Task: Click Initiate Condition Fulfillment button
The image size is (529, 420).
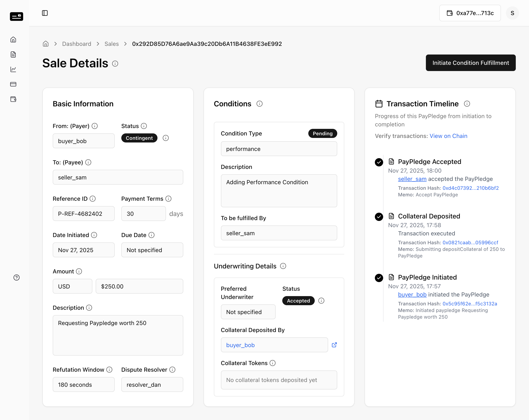Action: (471, 63)
